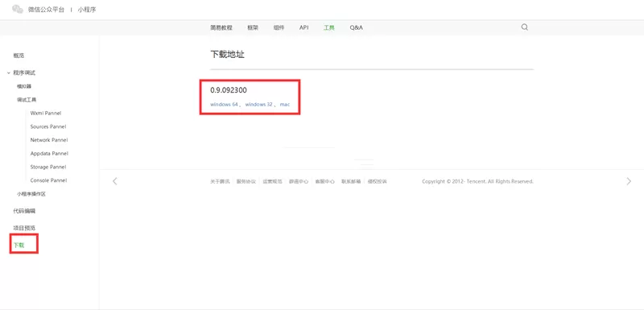Download the windows 32 version
The height and width of the screenshot is (310, 644).
[259, 105]
